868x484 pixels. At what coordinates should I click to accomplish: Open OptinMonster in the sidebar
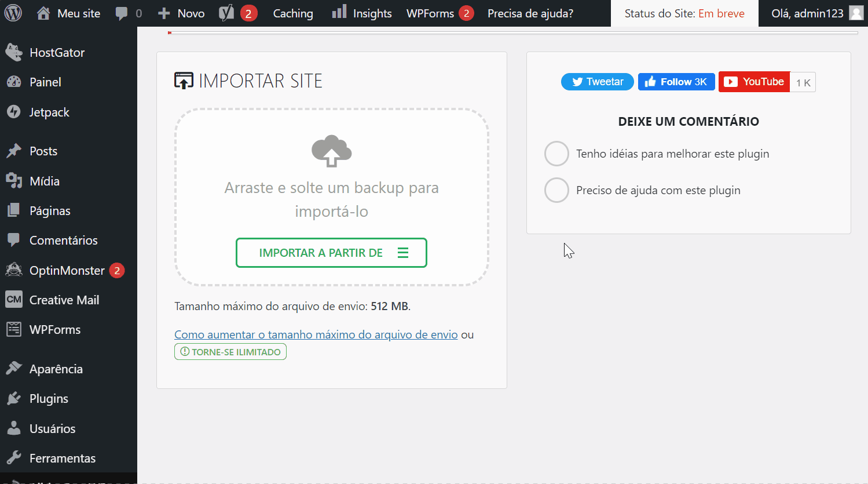coord(68,270)
